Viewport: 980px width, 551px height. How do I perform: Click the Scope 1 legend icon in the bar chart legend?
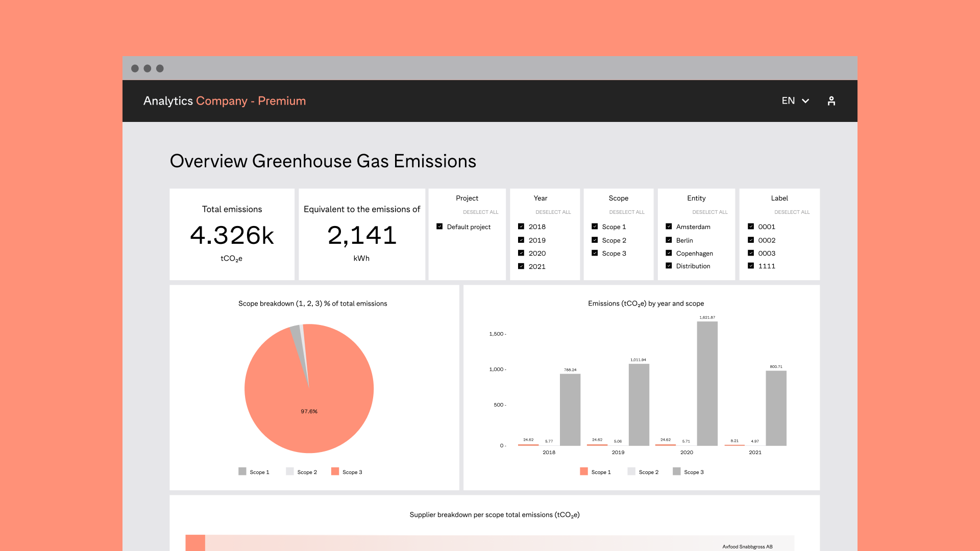pos(583,471)
